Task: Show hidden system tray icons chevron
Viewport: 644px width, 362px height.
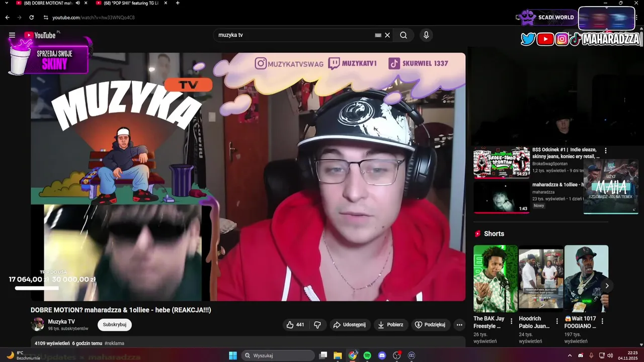Action: [x=570, y=355]
